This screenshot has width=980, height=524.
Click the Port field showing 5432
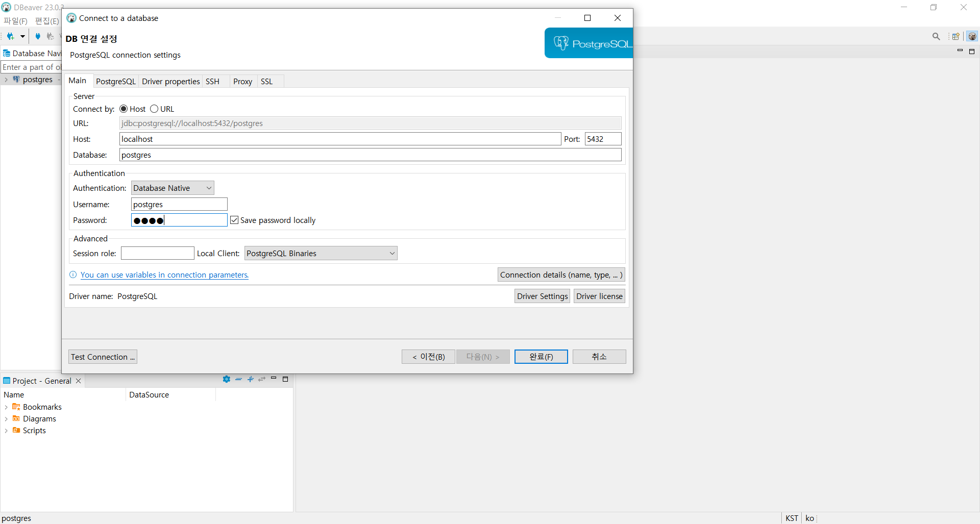click(603, 139)
